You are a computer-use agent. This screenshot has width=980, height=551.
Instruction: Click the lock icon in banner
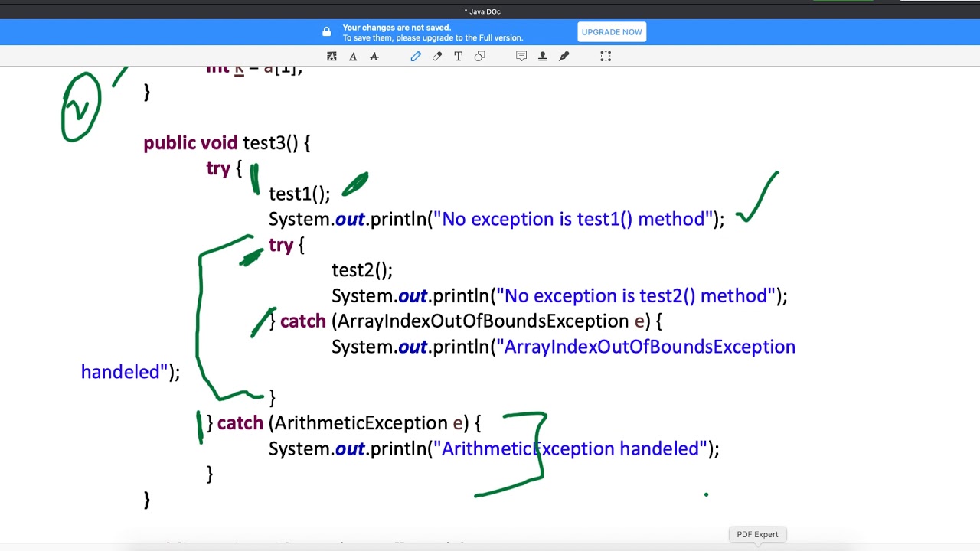click(327, 32)
